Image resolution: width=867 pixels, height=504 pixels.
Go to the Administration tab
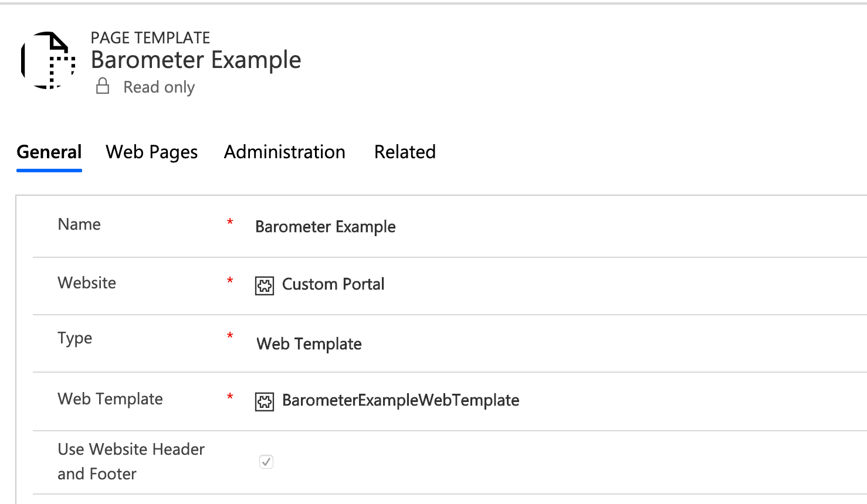(x=285, y=152)
